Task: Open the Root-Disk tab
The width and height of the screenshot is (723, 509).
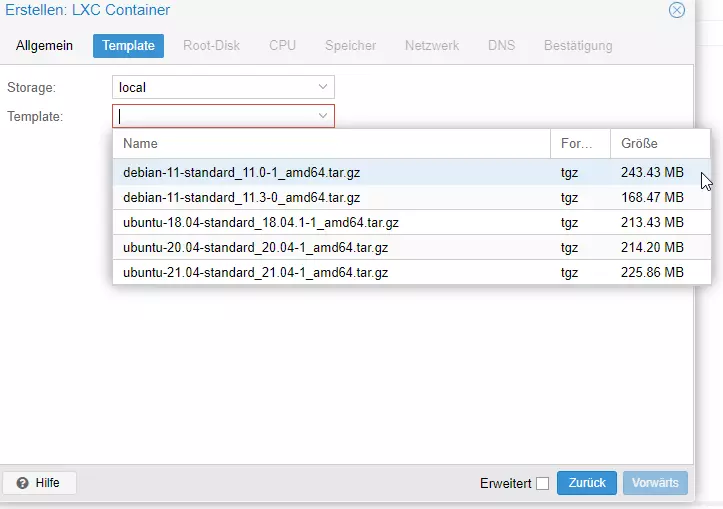Action: [212, 46]
